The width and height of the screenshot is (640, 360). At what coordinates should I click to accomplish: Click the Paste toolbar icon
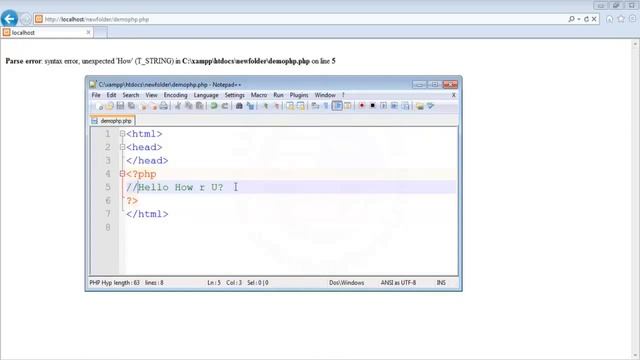point(199,106)
